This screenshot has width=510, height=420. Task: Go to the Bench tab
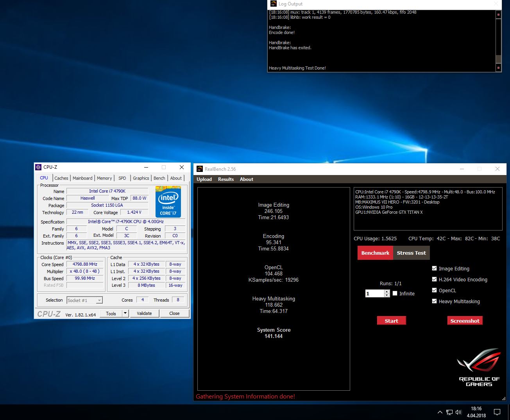[x=159, y=178]
